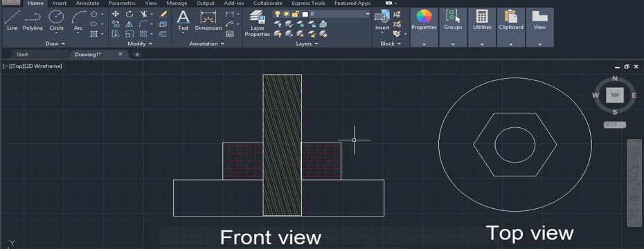
Task: Click the Edit Attributes icon
Action: [x=397, y=34]
